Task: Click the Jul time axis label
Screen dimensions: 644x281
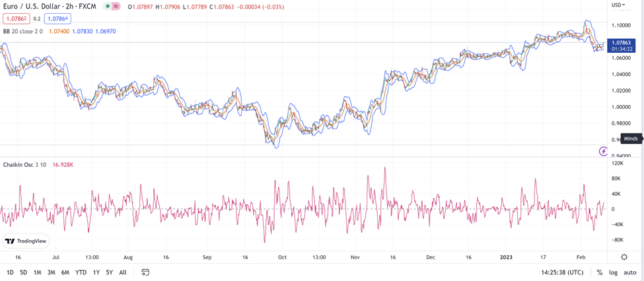Action: pos(56,258)
